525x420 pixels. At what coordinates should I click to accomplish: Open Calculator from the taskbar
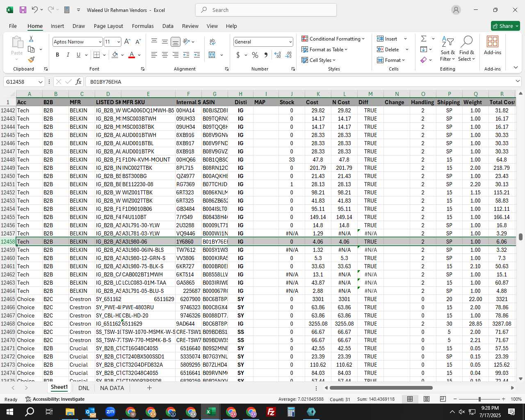click(291, 412)
